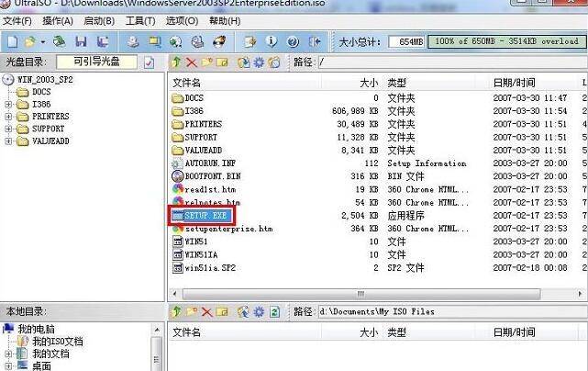The width and height of the screenshot is (588, 371).
Task: Open the recent files arrow beside Open
Action: coord(43,41)
